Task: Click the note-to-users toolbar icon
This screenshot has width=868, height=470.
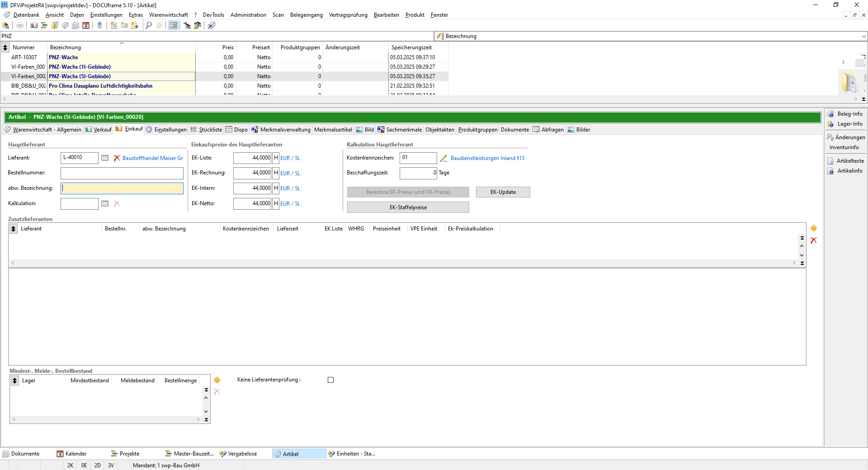Action: click(198, 25)
